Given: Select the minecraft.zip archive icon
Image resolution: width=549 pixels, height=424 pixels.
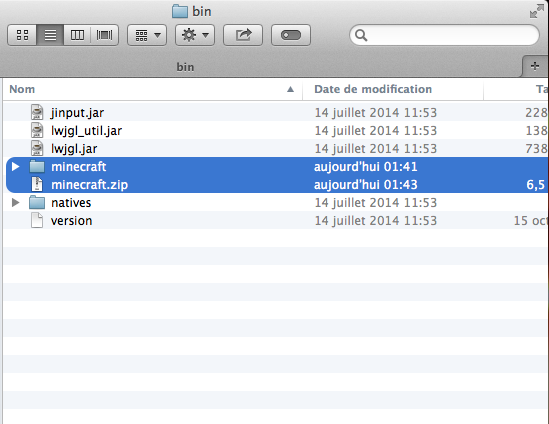Looking at the screenshot, I should 37,184.
